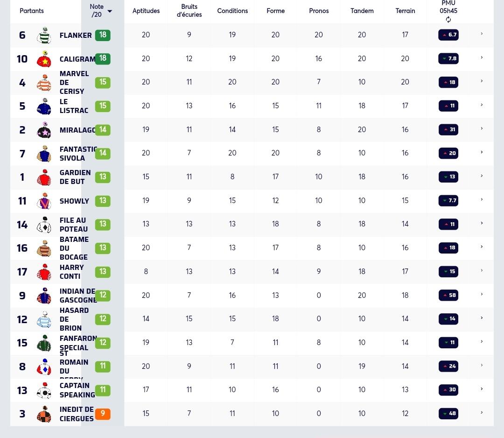The height and width of the screenshot is (438, 504).
Task: Click SHOWLY's 7.7 PMU odds button
Action: [x=448, y=200]
